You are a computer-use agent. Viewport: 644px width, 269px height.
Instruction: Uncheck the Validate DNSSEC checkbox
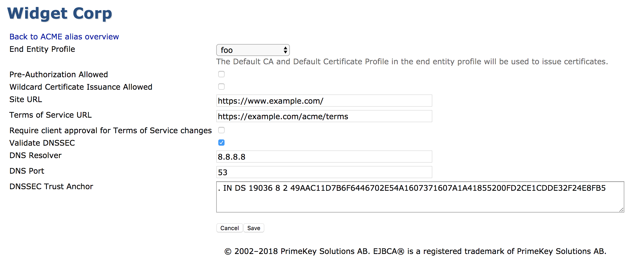pos(221,143)
